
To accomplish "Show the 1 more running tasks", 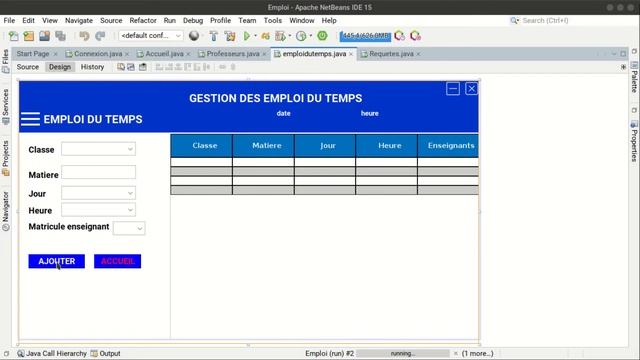I will (x=478, y=353).
